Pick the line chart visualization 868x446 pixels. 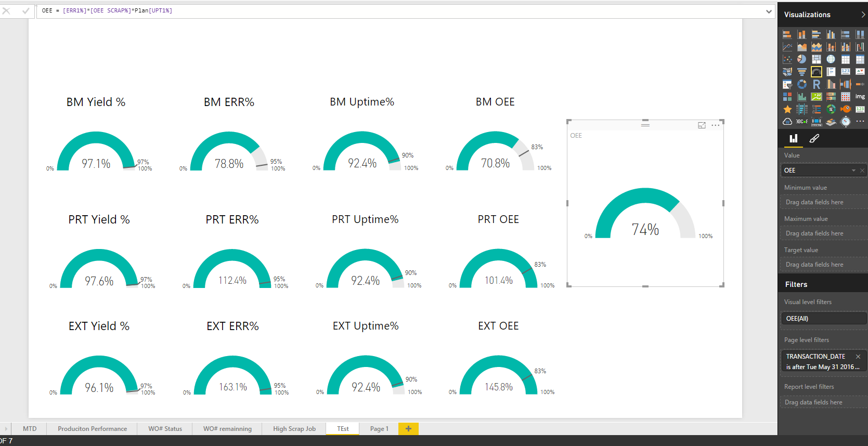point(787,47)
